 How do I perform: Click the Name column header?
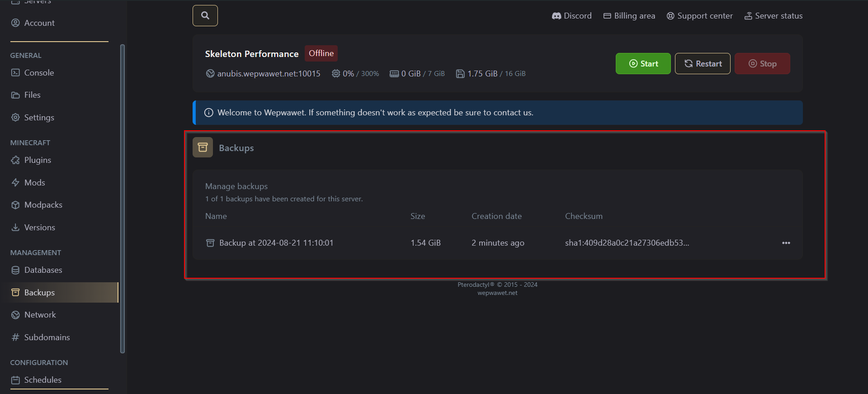coord(216,216)
